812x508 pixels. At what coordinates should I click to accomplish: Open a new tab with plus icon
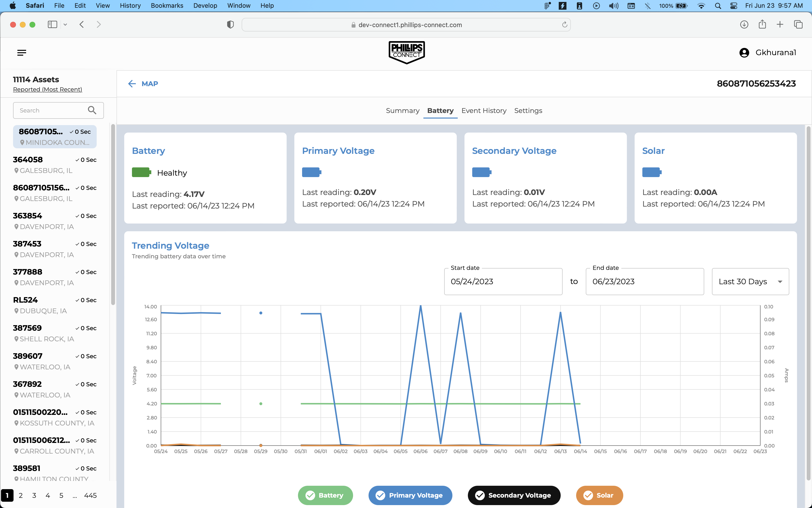pyautogui.click(x=780, y=24)
